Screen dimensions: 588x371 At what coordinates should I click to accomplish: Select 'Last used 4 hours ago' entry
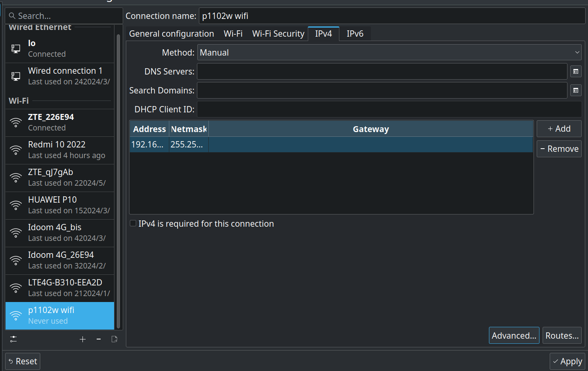pos(67,155)
